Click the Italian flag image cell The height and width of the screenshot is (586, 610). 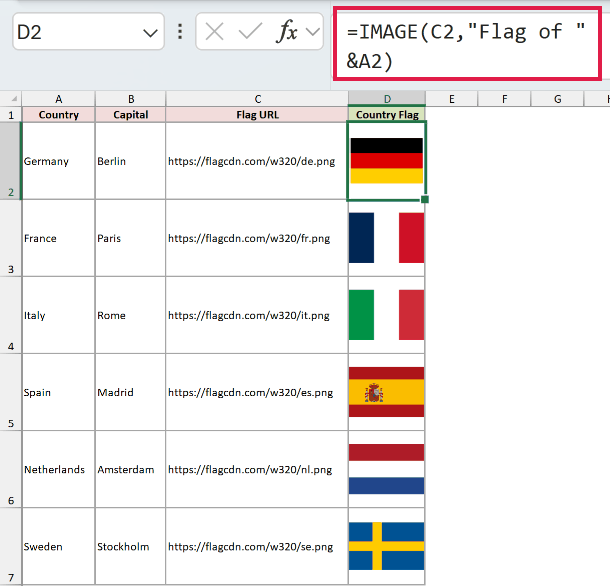point(387,315)
